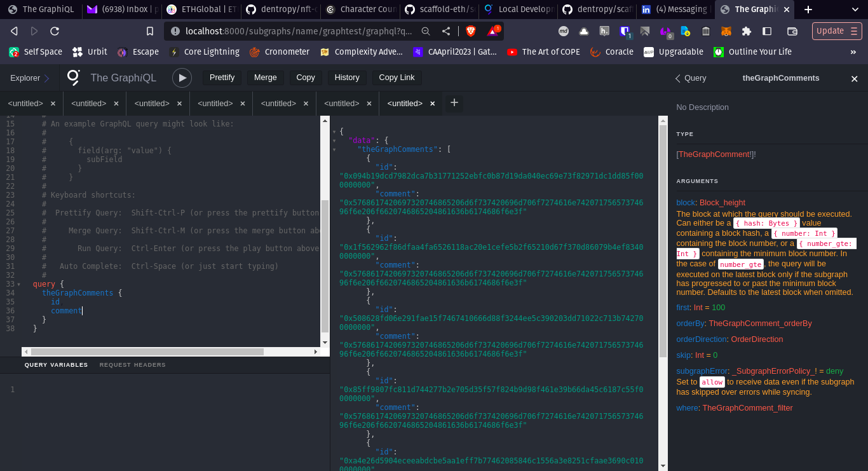Open the Urbit bookmark
Image resolution: width=868 pixels, height=471 pixels.
pyautogui.click(x=90, y=52)
